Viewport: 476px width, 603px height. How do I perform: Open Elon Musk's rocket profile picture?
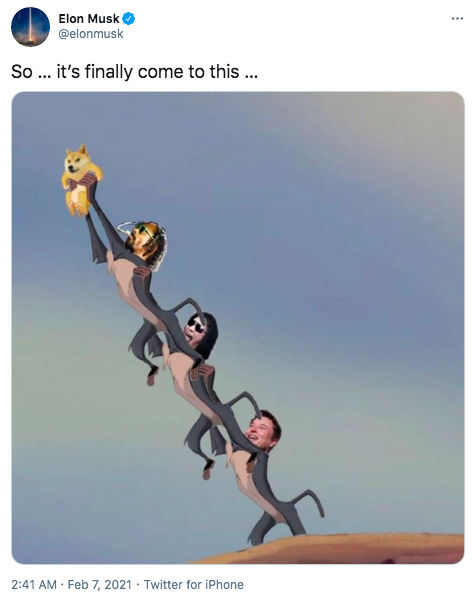click(30, 27)
